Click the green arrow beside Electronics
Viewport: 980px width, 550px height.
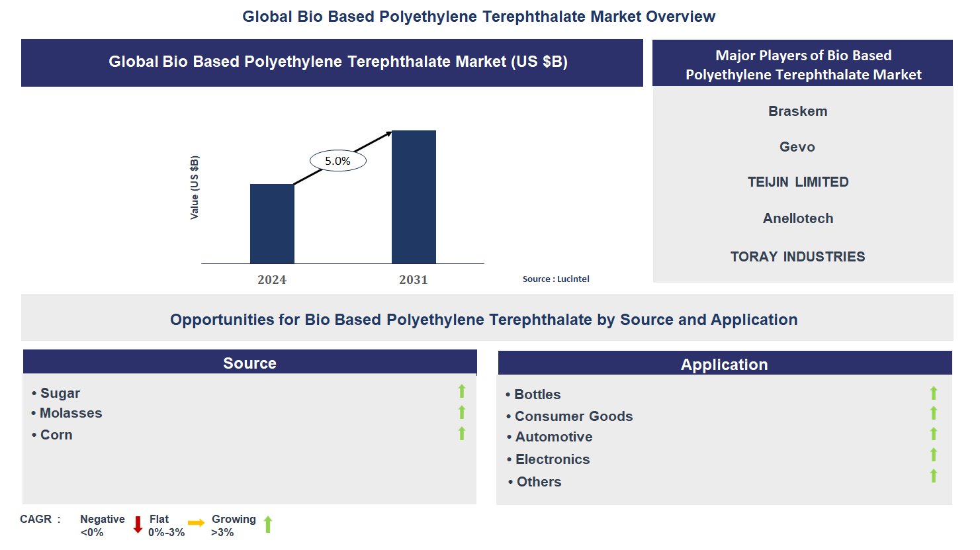(x=934, y=455)
